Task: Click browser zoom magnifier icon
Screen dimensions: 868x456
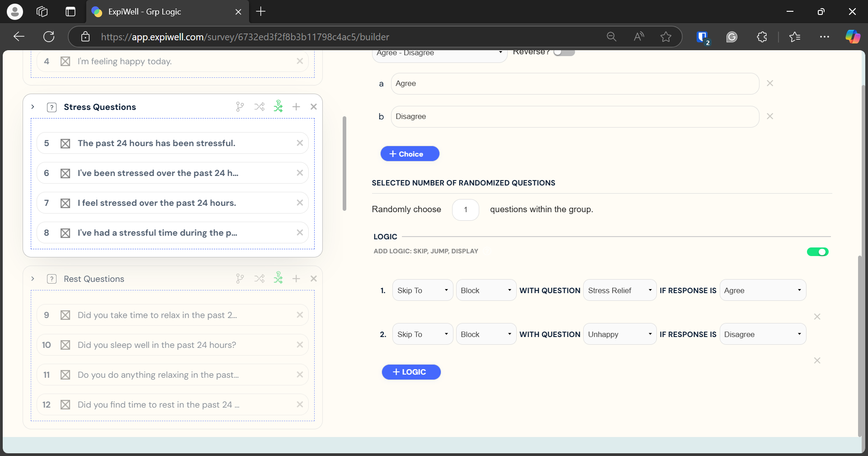Action: click(x=612, y=37)
